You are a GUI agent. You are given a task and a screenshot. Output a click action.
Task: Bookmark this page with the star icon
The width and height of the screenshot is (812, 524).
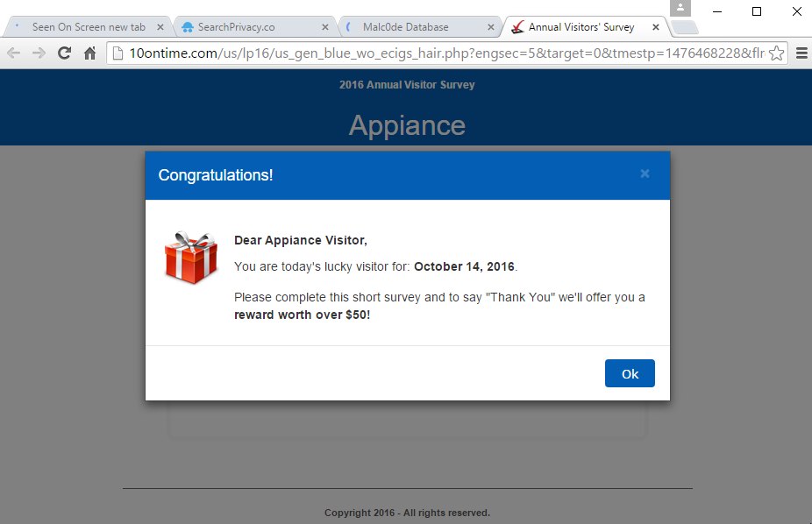(776, 53)
